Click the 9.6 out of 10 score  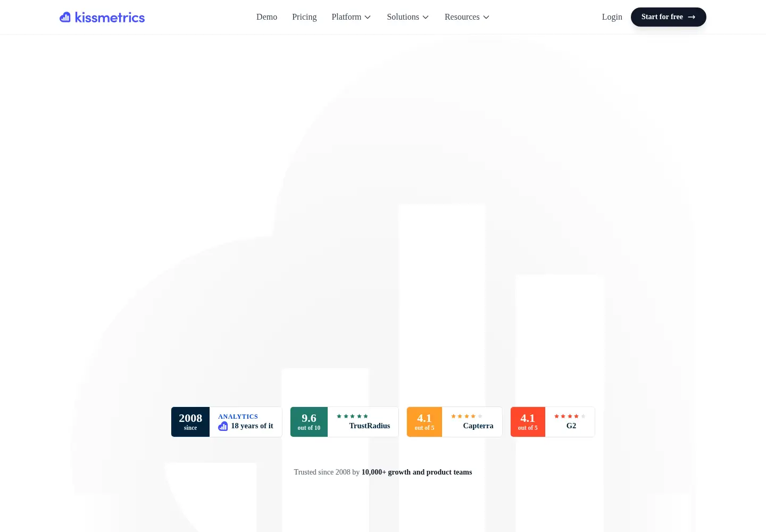click(309, 422)
